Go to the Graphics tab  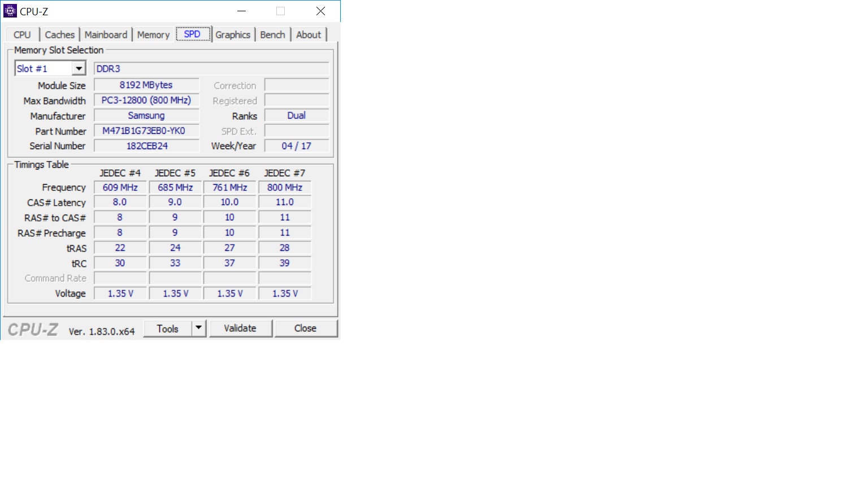[232, 35]
